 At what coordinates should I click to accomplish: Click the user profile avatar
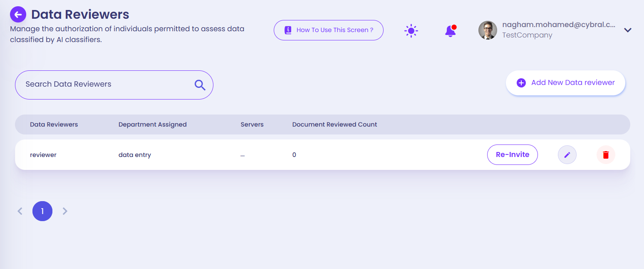(488, 30)
